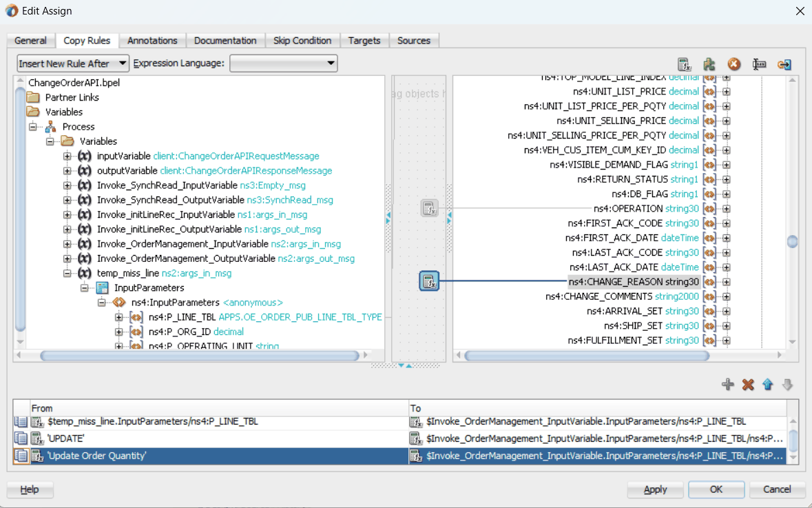Close the Edit Assign dialog

pos(800,11)
